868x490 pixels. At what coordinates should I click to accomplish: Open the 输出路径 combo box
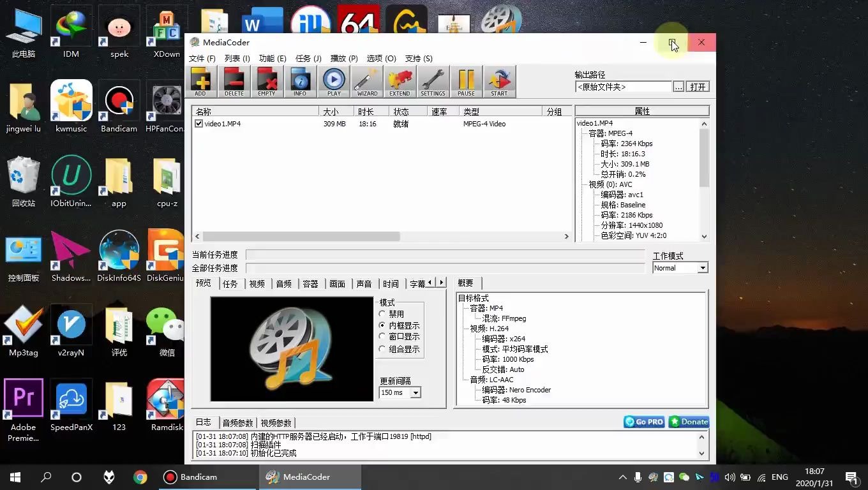pyautogui.click(x=624, y=87)
